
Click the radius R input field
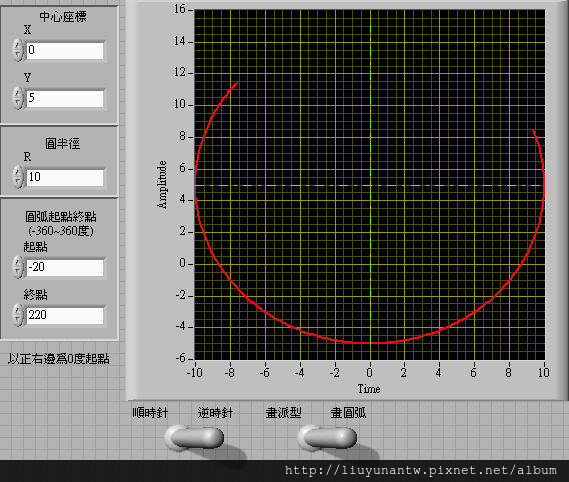click(65, 177)
